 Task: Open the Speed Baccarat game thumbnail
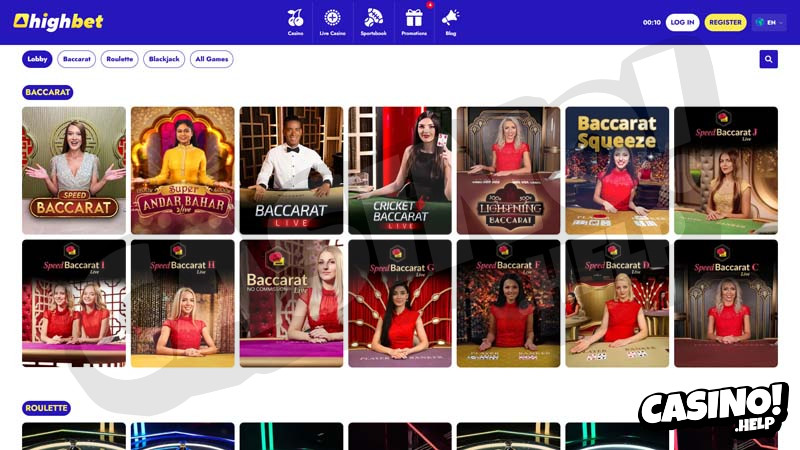[x=74, y=170]
